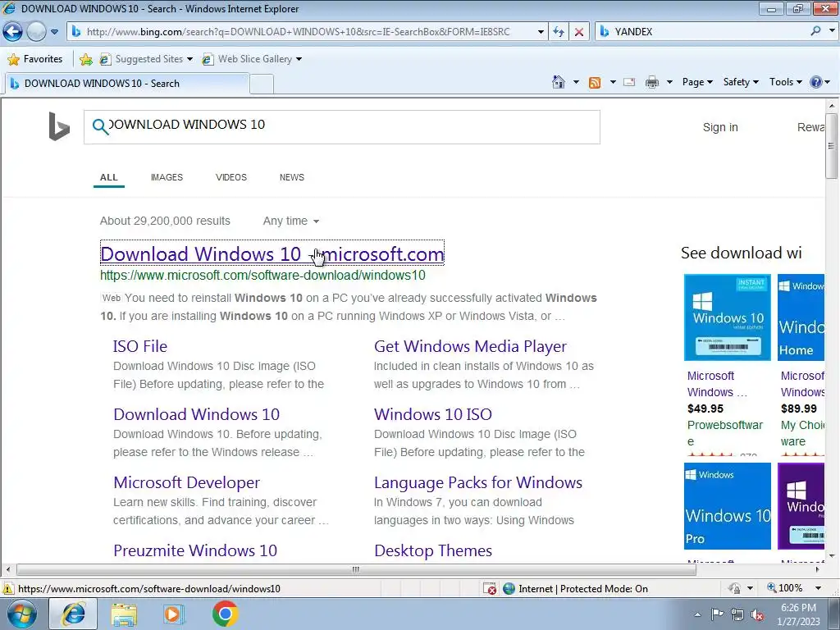840x630 pixels.
Task: Open the Favorites star button
Action: pyautogui.click(x=35, y=59)
